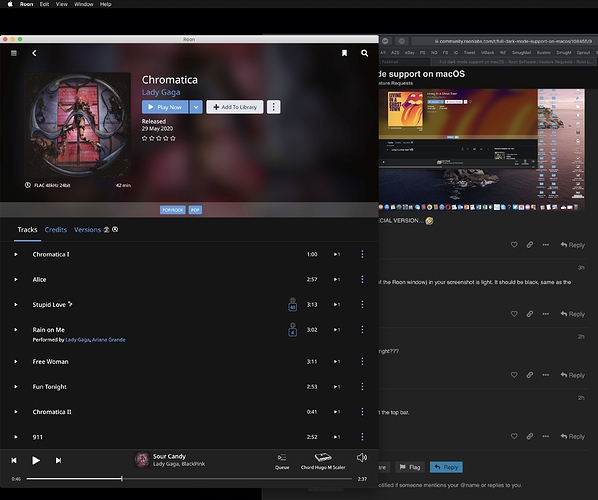This screenshot has width=598, height=500.
Task: Play the Chromatica I track arrow
Action: tap(16, 254)
